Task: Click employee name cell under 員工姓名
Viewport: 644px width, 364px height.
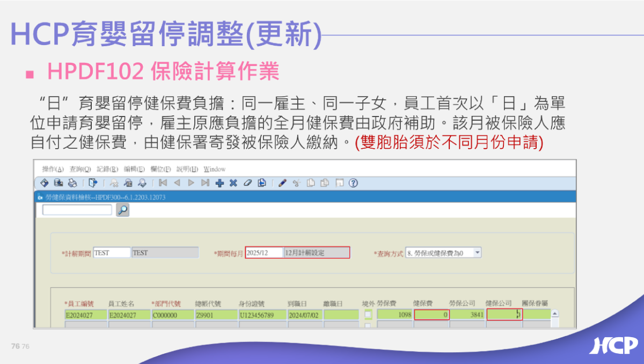Action: coord(129,315)
